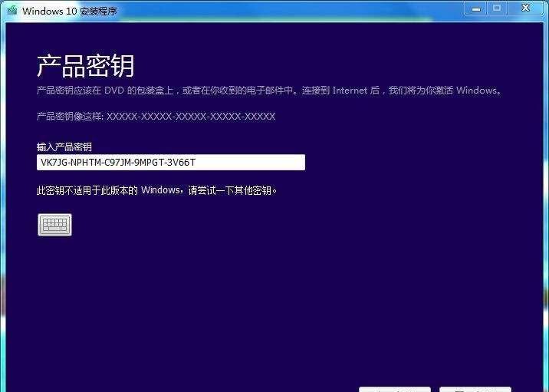Click the Windows 10 setup title bar icon

(x=12, y=11)
